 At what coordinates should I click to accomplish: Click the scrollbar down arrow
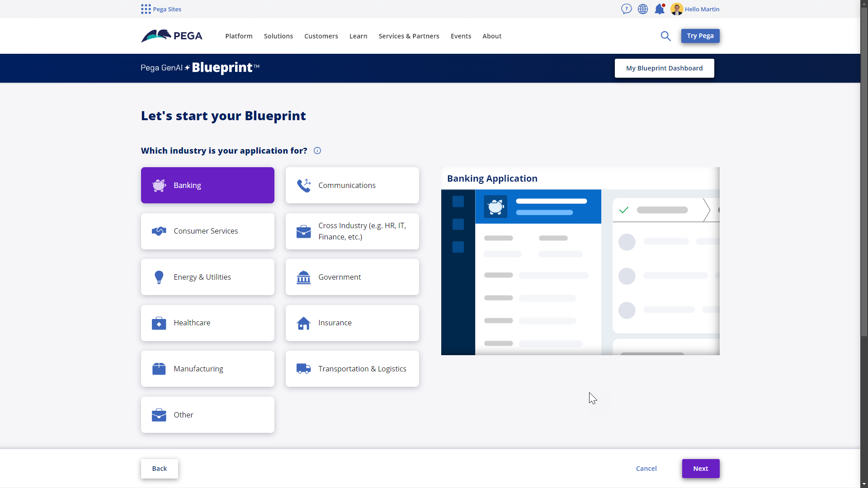(864, 484)
